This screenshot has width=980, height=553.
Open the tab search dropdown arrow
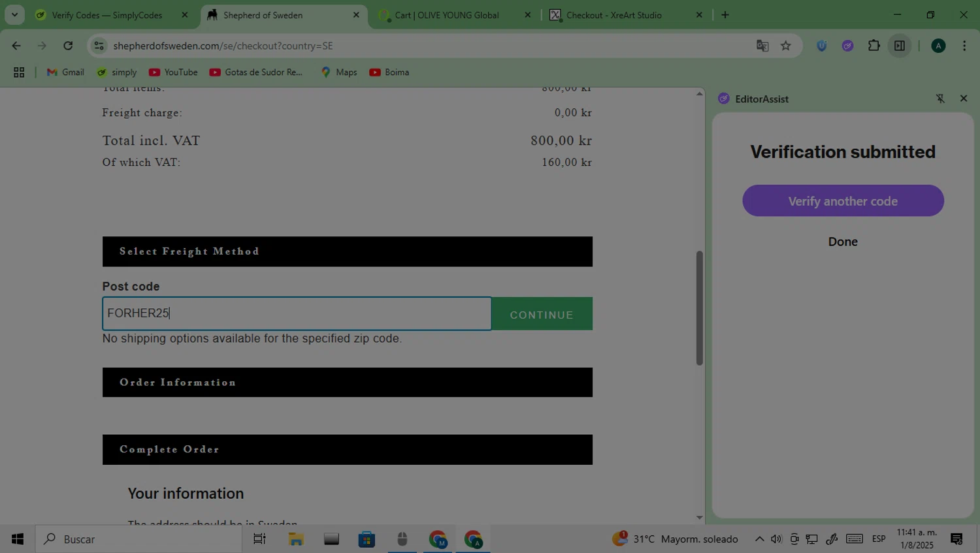tap(14, 14)
